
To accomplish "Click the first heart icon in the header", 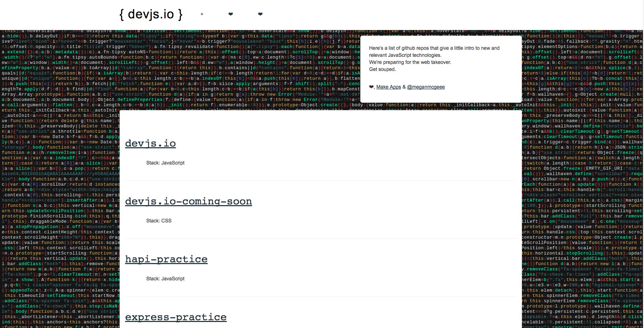I will coord(230,14).
